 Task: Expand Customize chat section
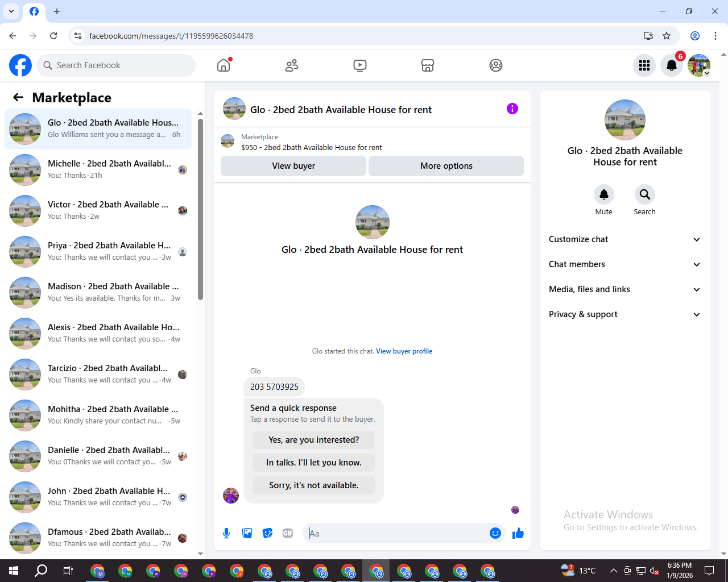point(624,239)
